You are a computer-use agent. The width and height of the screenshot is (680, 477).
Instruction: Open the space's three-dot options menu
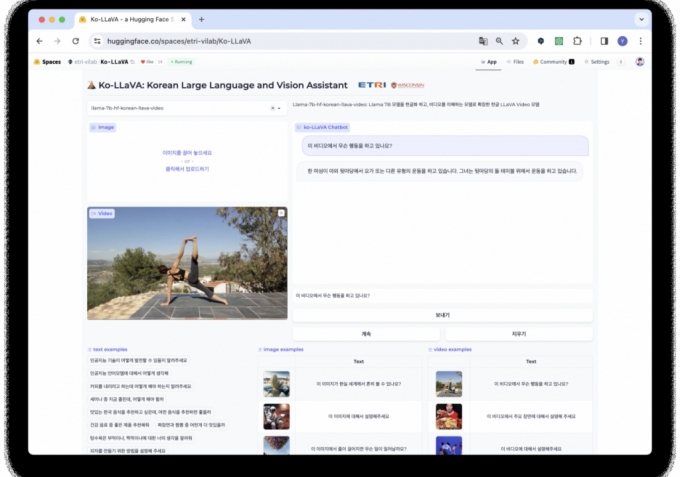click(621, 62)
